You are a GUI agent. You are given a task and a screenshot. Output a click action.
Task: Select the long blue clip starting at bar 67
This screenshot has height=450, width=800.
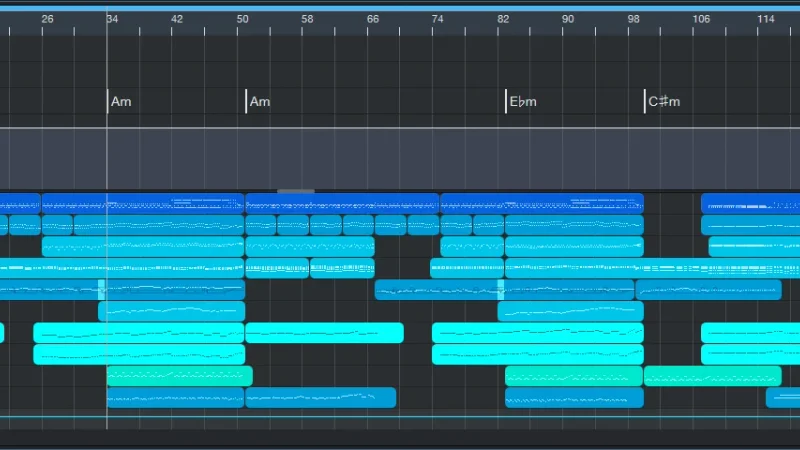click(504, 290)
